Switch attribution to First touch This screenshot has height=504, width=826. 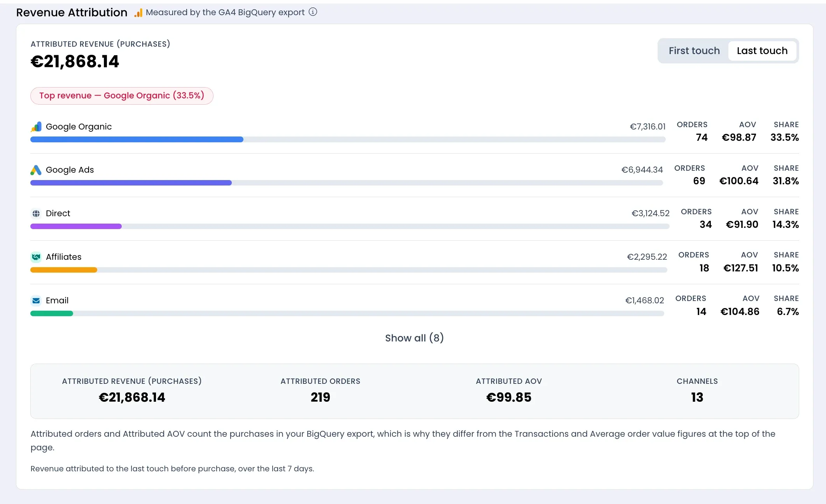[x=694, y=51]
